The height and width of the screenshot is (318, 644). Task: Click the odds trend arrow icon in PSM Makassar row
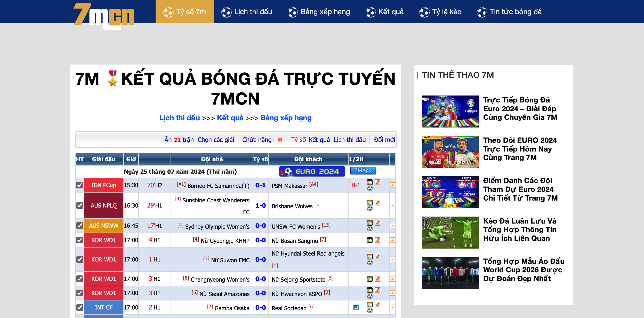tap(377, 182)
